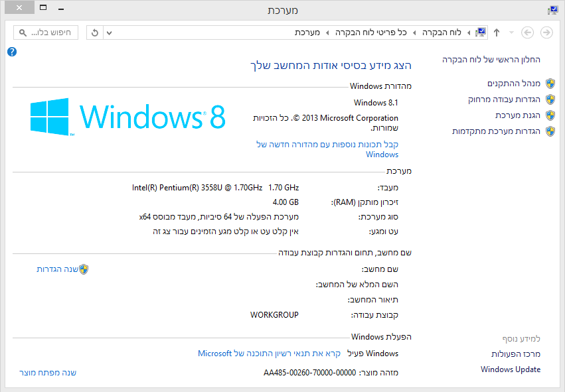Click shield icon beside שנה הגדרות

point(84,269)
